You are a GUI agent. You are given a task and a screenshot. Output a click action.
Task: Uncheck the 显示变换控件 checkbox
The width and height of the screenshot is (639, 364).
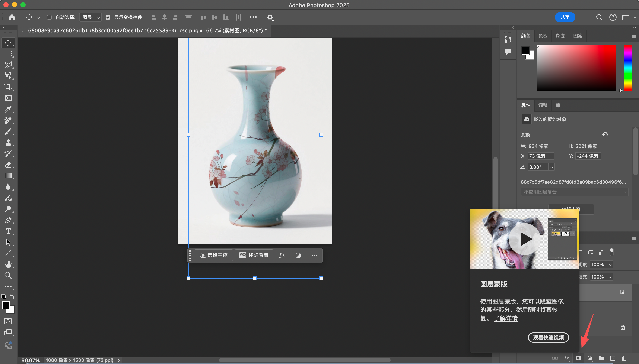[108, 17]
